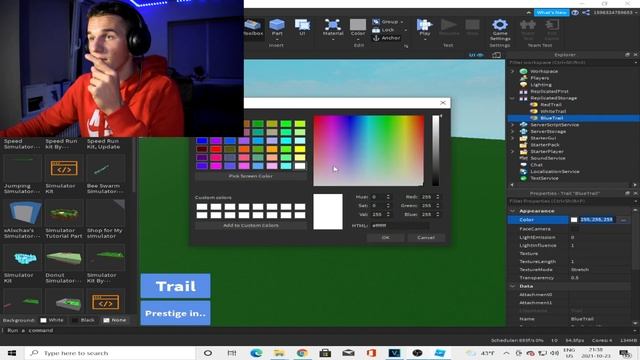Image resolution: width=640 pixels, height=360 pixels.
Task: Toggle the FaceCamera checkbox
Action: point(574,229)
